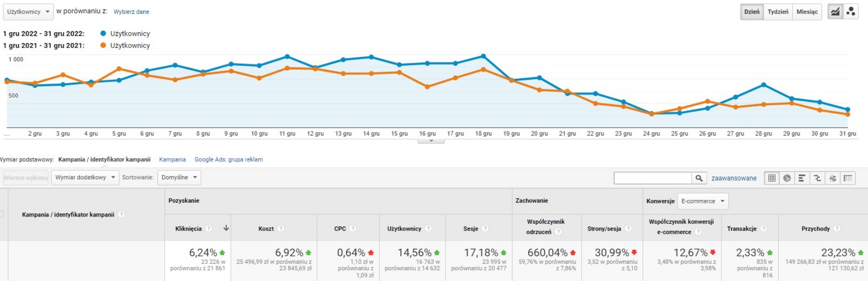Viewport: 868px width, 281px height.
Task: Sort table by Przychody column header
Action: point(815,228)
